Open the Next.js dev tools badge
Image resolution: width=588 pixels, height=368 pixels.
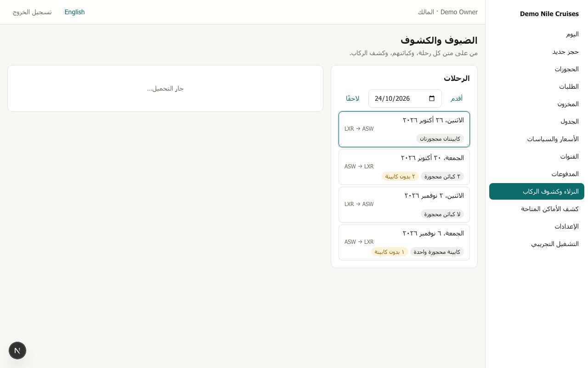pos(17,351)
